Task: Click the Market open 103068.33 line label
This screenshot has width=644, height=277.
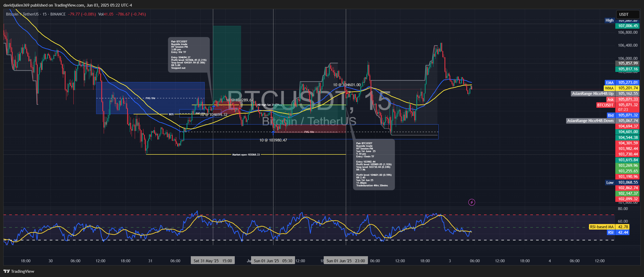Action: 246,155
